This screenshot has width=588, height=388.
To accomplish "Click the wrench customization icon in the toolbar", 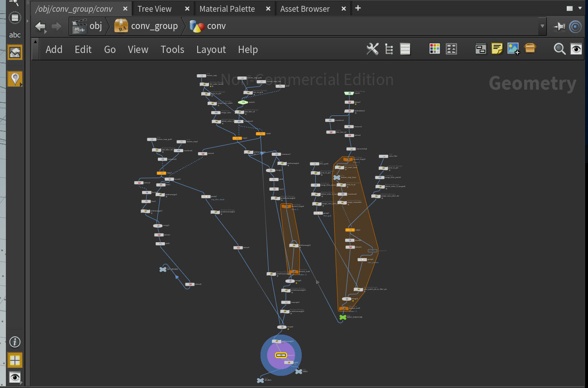I will click(372, 49).
